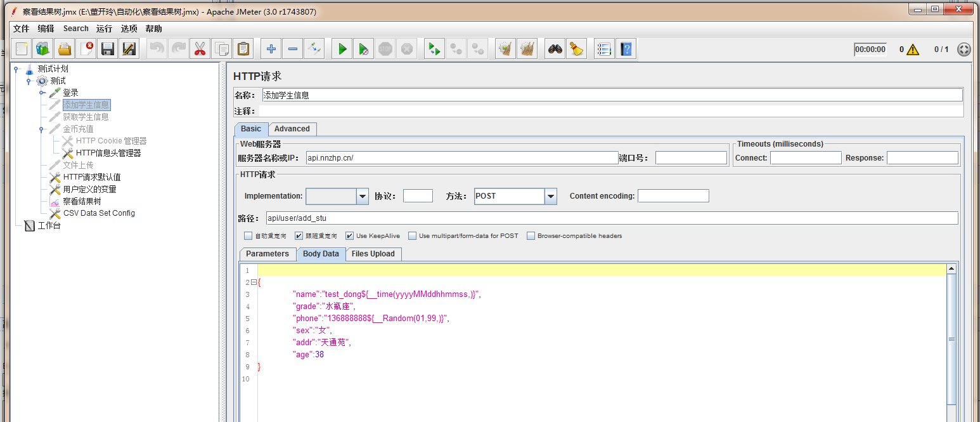Collapse the 测试计划 tree node
This screenshot has height=422, width=980.
point(16,69)
